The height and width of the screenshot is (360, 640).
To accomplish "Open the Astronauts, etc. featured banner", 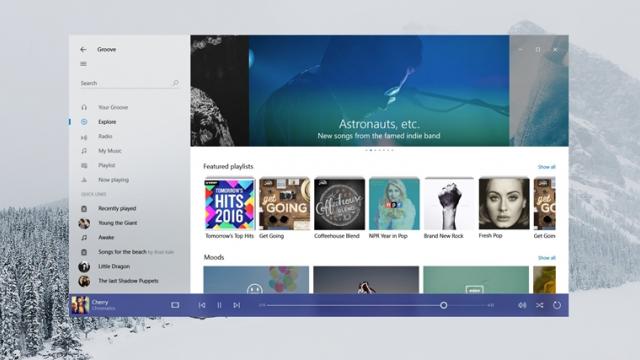I will 379,91.
